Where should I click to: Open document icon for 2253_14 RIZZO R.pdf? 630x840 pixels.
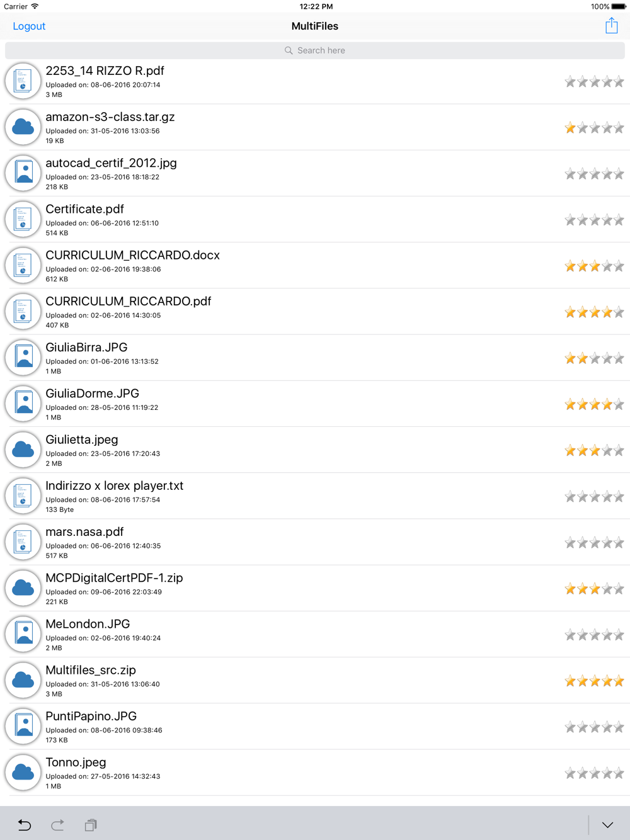click(23, 81)
